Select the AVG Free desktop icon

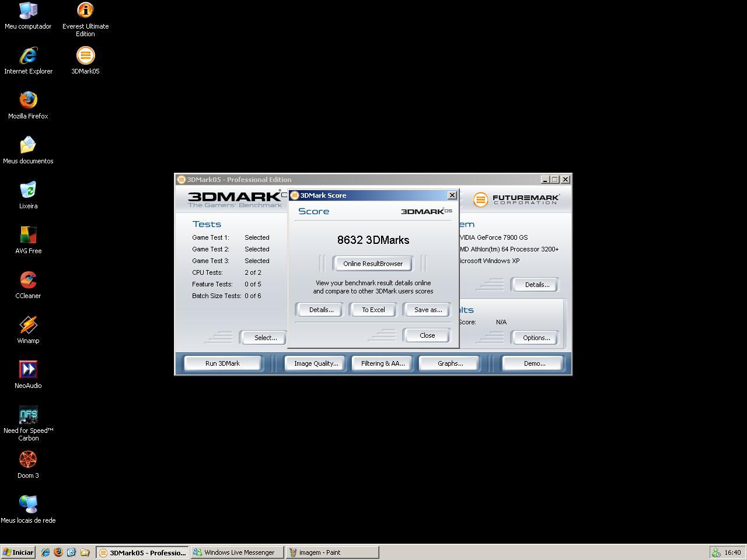pyautogui.click(x=28, y=240)
